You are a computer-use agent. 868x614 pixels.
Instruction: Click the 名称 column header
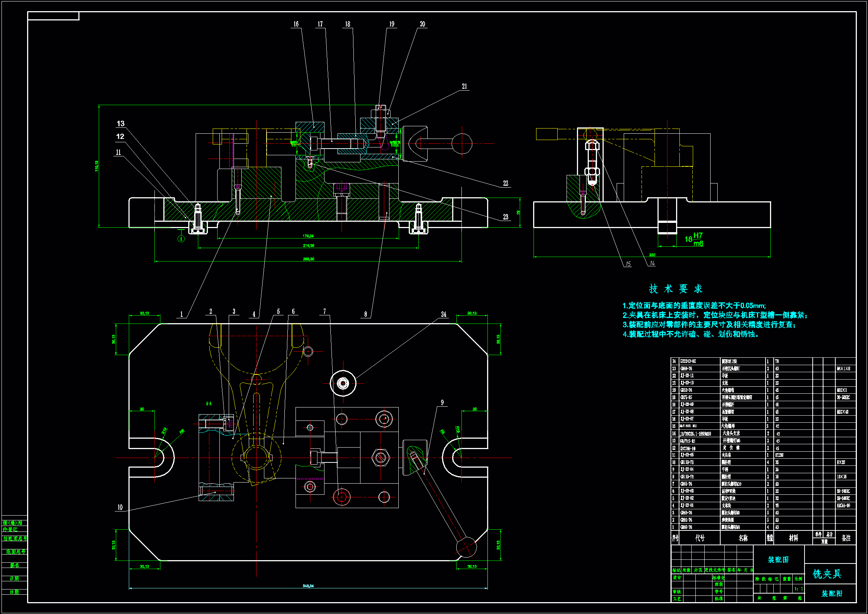click(743, 538)
